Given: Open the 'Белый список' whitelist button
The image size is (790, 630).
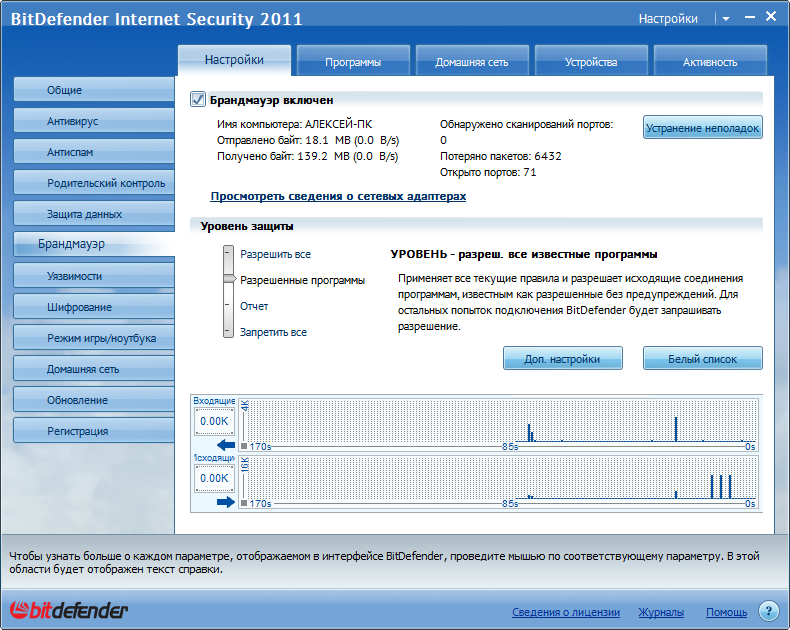Looking at the screenshot, I should (x=702, y=358).
